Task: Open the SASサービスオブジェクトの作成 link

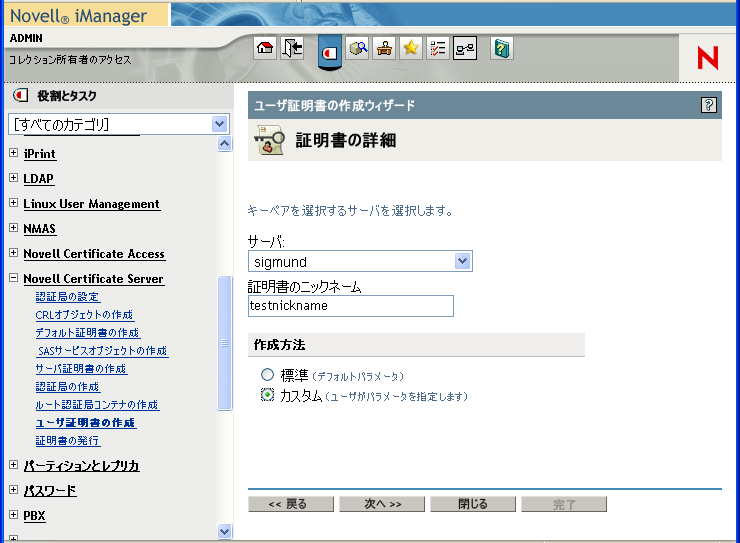Action: (x=102, y=351)
